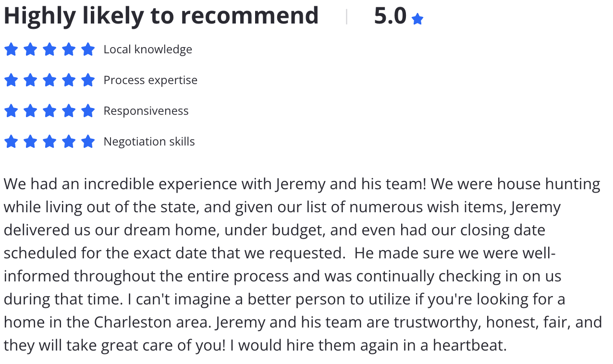Click the second star for Negotiation skills

pos(30,142)
